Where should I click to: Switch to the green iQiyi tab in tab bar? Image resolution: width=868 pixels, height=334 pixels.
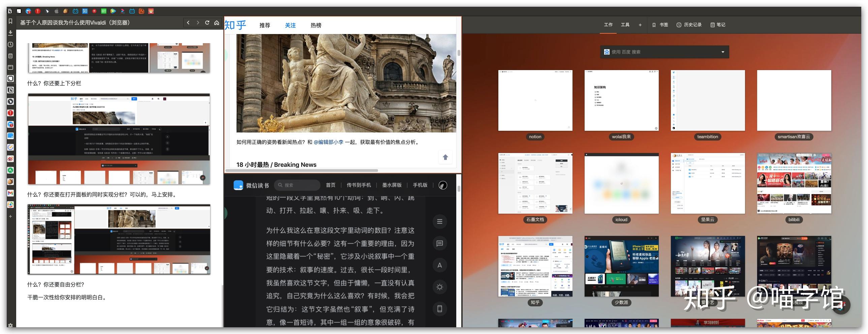tap(104, 11)
